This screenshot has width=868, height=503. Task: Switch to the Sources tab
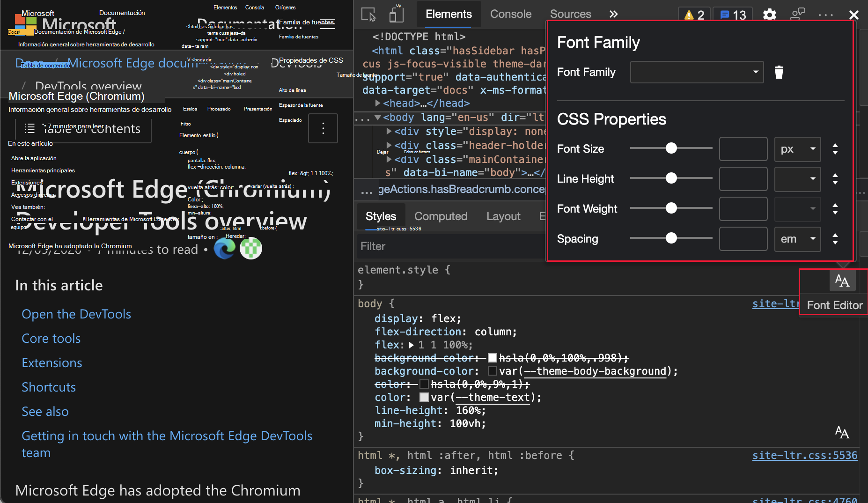571,14
